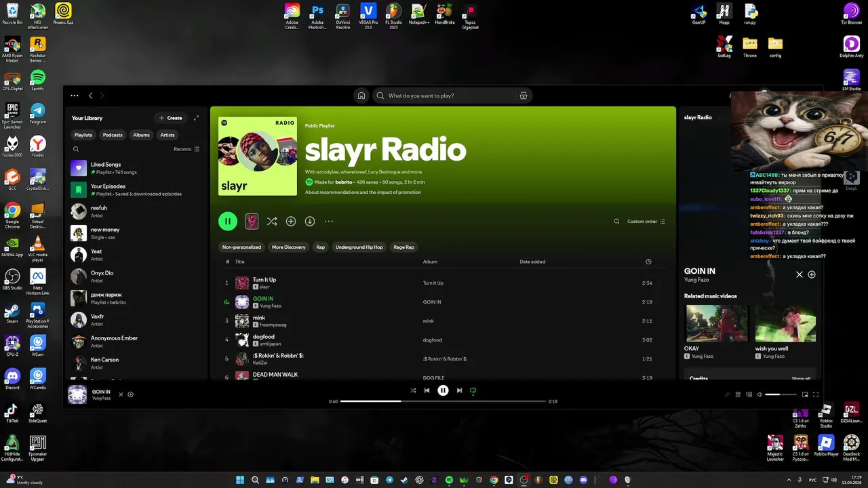Image resolution: width=868 pixels, height=488 pixels.
Task: Show all credits in the side panel
Action: pos(801,378)
